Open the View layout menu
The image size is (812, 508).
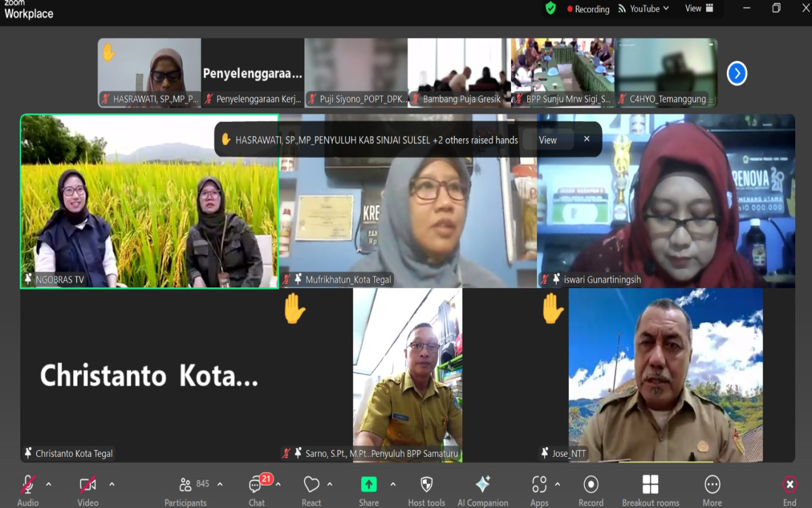coord(699,9)
